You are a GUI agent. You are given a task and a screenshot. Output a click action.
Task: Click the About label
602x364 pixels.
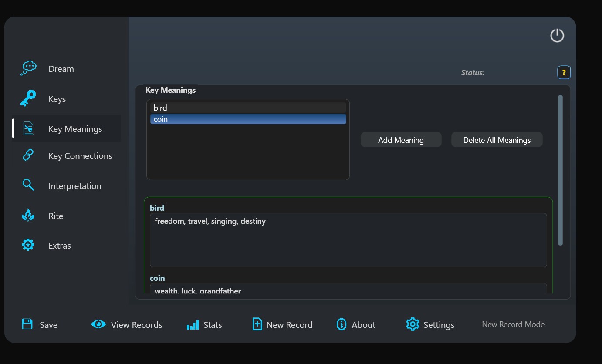click(x=364, y=325)
